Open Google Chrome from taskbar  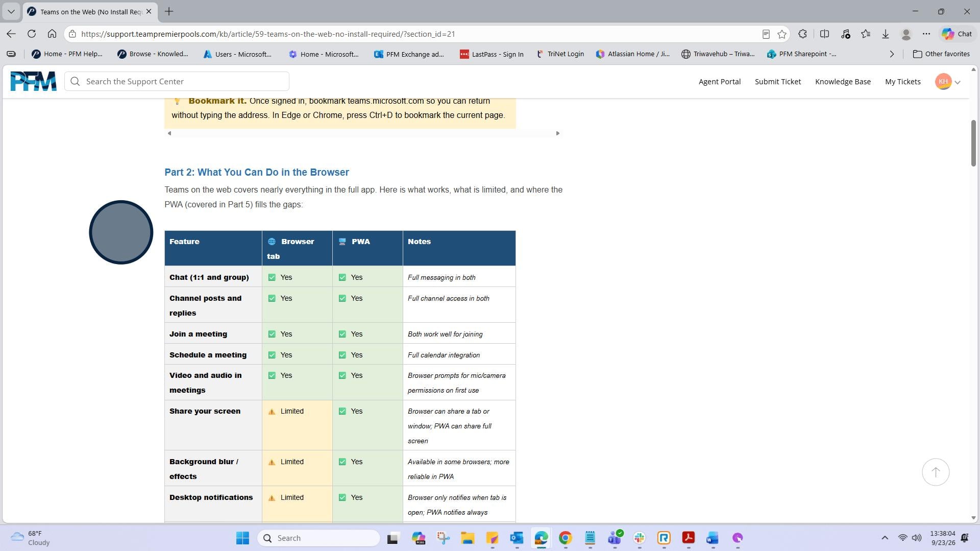click(x=566, y=538)
